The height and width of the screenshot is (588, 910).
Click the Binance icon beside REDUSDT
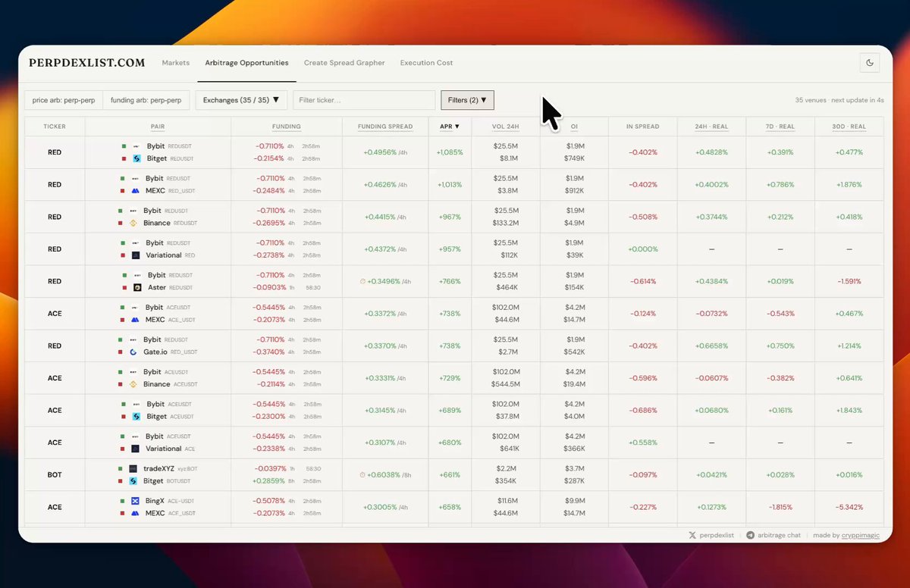click(134, 224)
